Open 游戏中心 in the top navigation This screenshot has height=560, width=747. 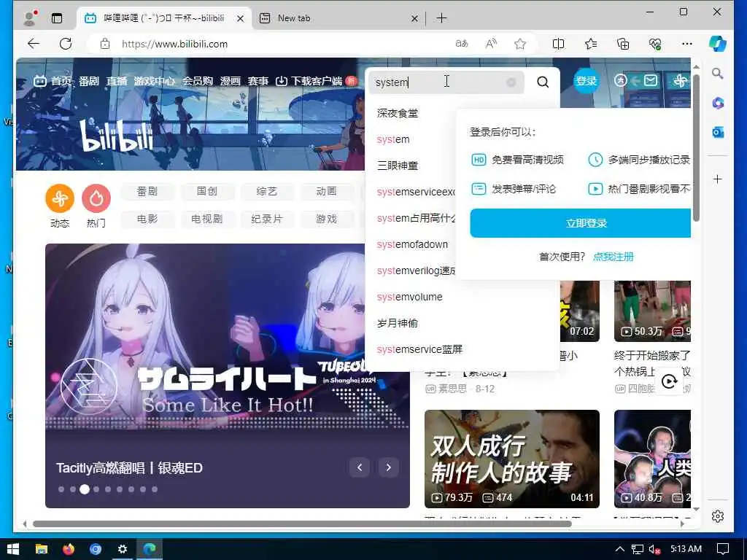coord(155,81)
